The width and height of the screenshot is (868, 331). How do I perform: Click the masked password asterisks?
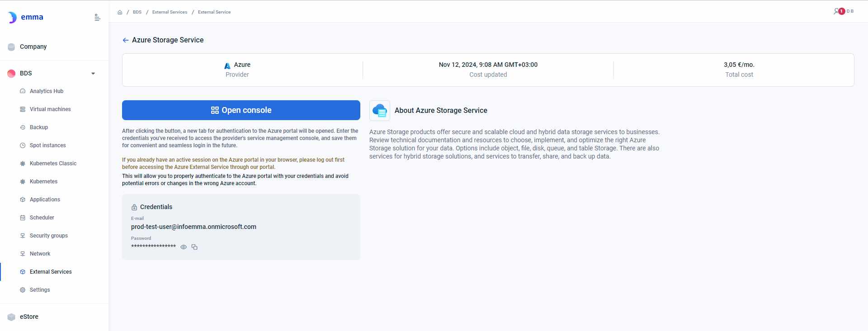pyautogui.click(x=153, y=247)
